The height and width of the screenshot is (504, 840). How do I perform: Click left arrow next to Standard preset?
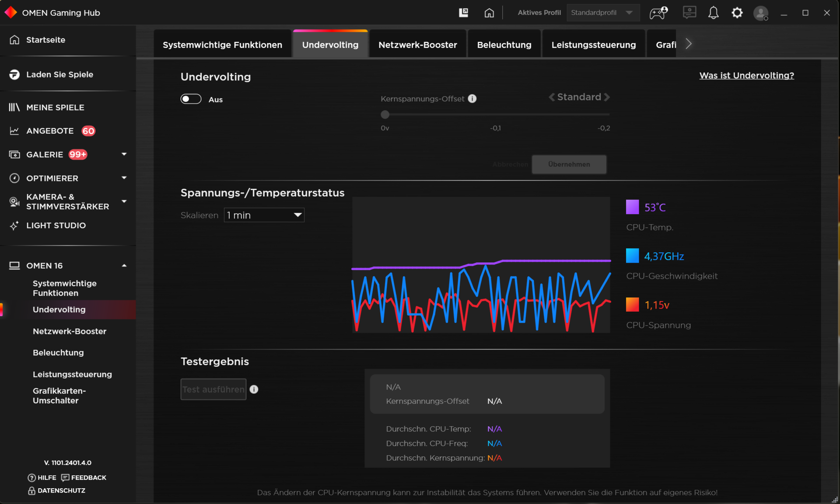pyautogui.click(x=552, y=97)
